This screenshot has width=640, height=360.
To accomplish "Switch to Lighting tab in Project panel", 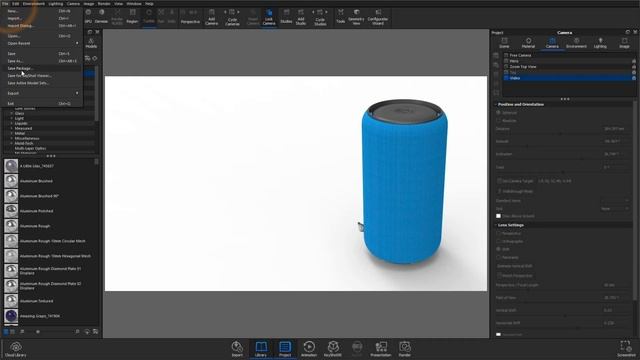I will (600, 43).
